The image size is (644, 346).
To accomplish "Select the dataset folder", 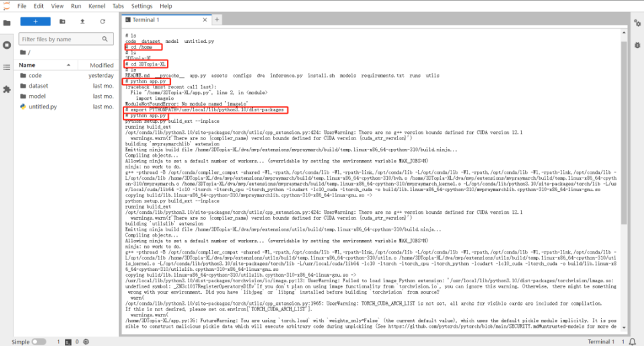I will pos(66,86).
